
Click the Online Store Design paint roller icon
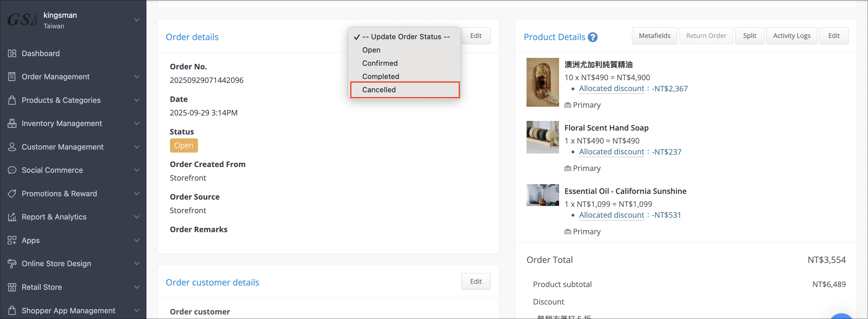[x=12, y=263]
